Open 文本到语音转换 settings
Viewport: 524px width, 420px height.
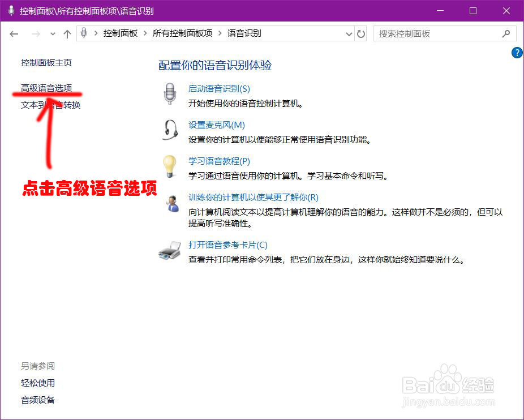tap(50, 105)
